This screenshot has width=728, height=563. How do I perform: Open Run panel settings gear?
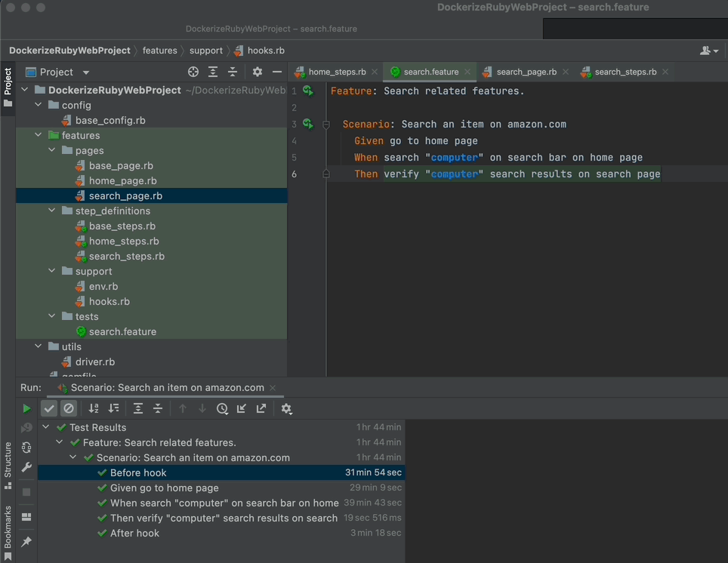[286, 408]
